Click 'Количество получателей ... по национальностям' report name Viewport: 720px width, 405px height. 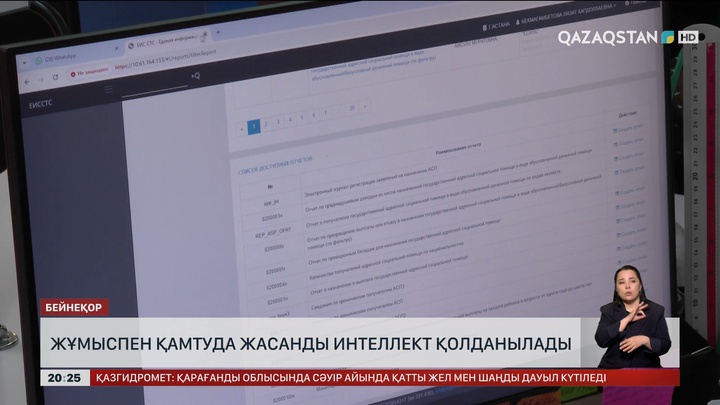[x=386, y=260]
